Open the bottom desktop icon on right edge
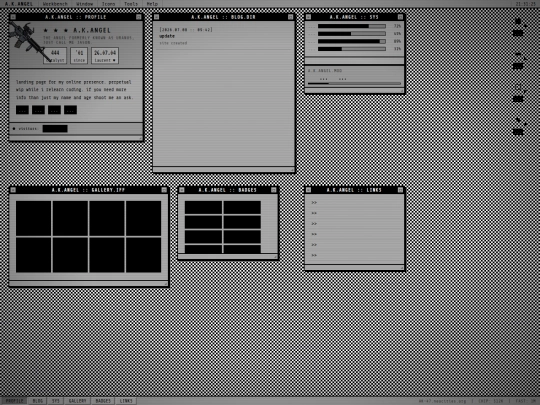 [519, 126]
